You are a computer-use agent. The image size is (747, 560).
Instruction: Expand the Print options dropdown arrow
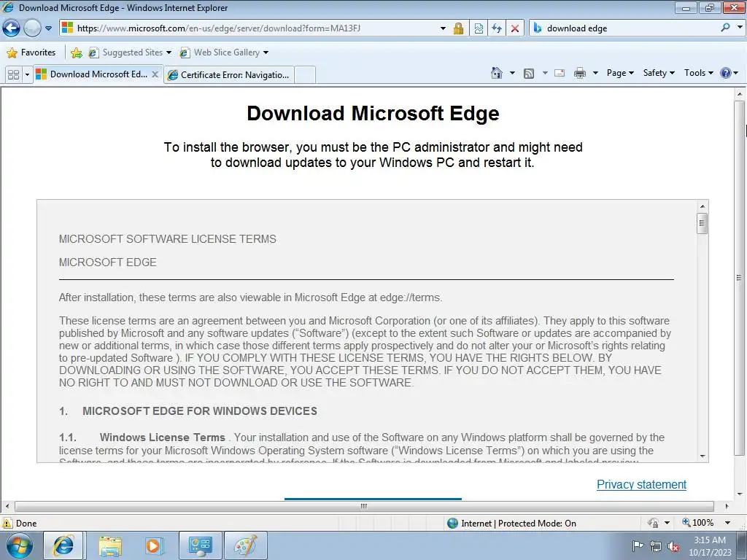point(595,73)
